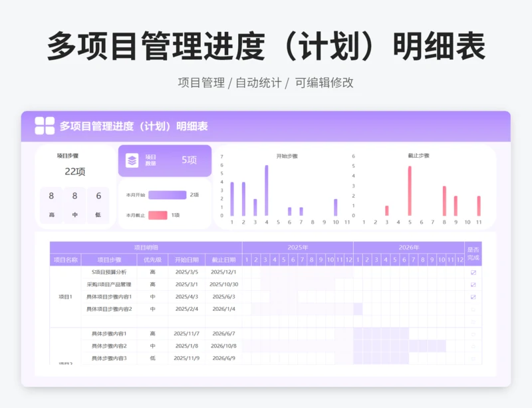
Task: Toggle completion checkbox for S项目预算分析 row
Action: (473, 272)
